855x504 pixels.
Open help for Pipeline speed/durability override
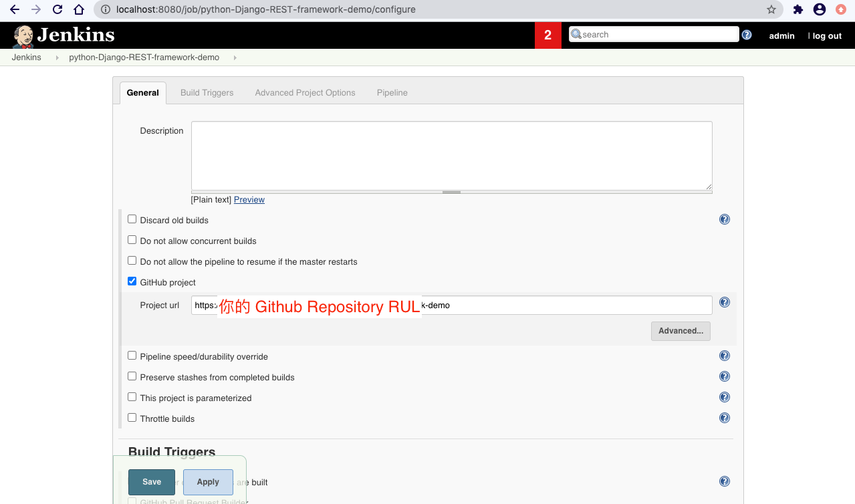(x=724, y=355)
